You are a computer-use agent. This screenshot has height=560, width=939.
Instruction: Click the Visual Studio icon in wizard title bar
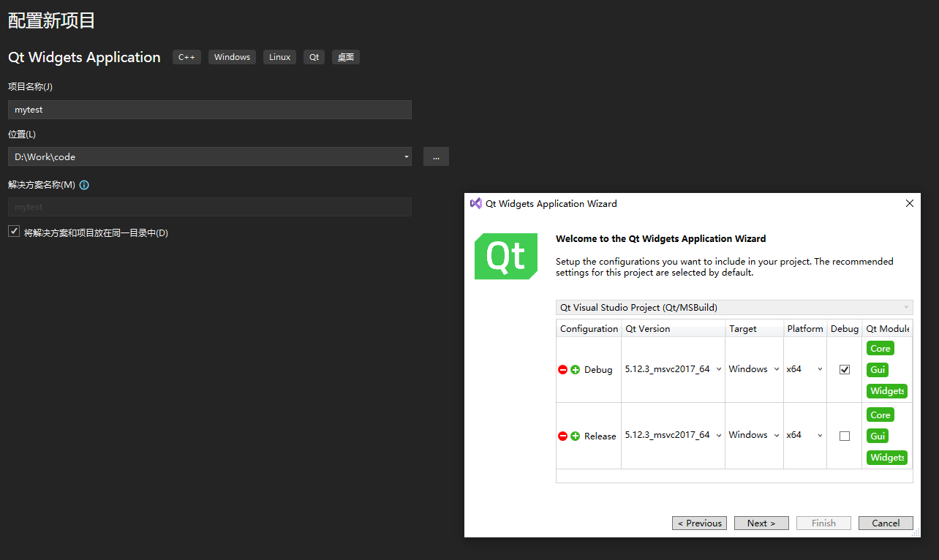point(476,203)
